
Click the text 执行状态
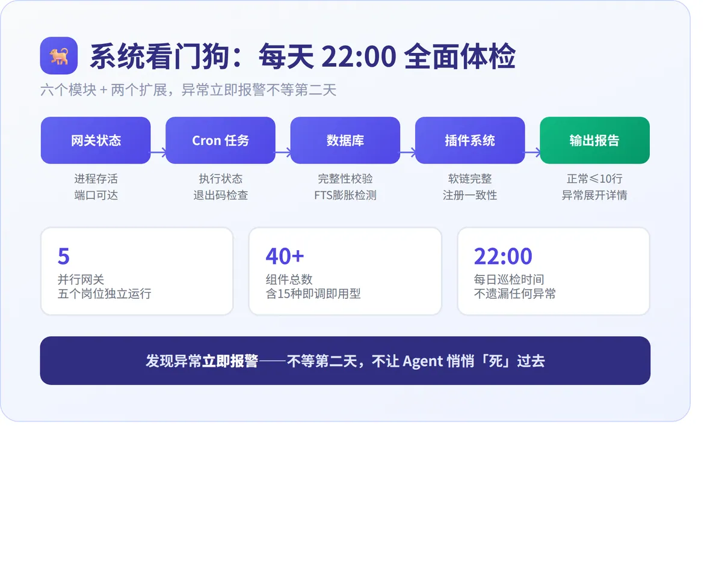click(220, 179)
